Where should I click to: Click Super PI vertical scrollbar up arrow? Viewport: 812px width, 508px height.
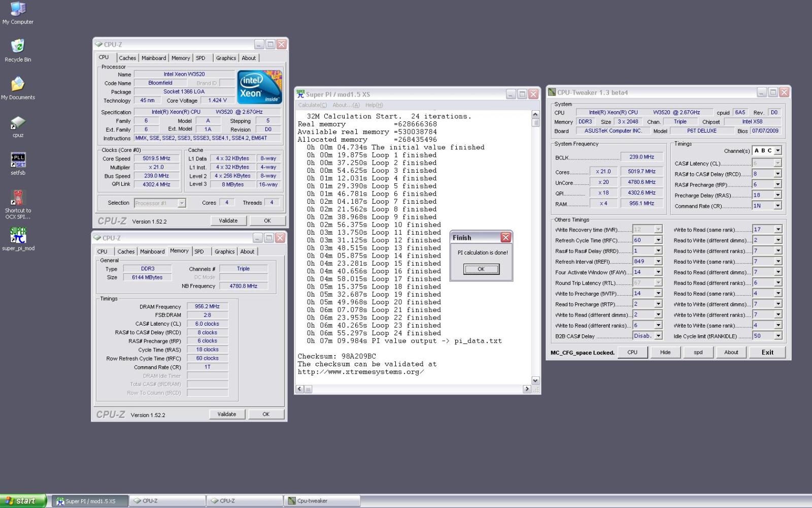pos(535,114)
